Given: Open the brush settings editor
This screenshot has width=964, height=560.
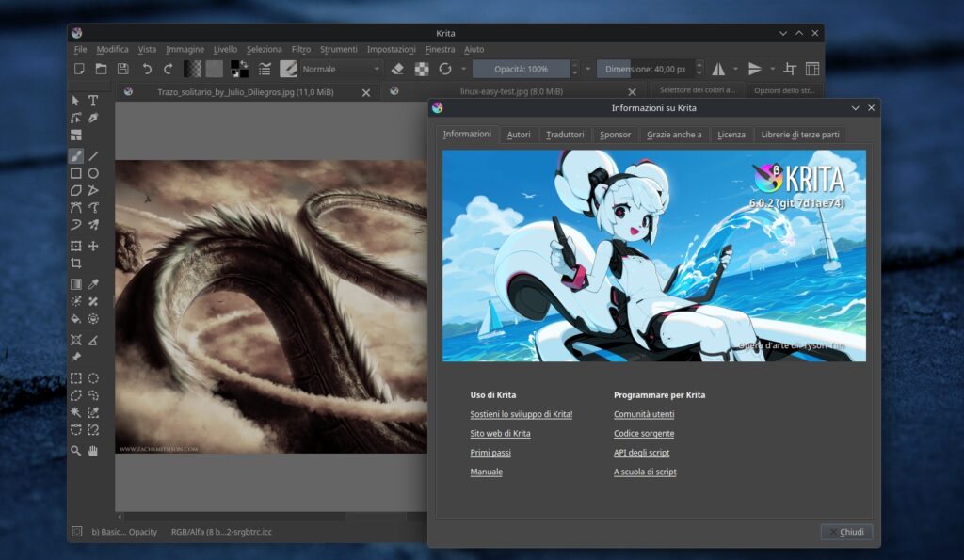Looking at the screenshot, I should pos(265,69).
